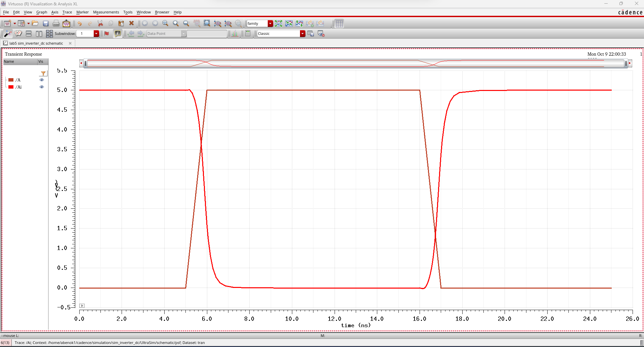
Task: Click the trace legend filter funnel
Action: click(x=43, y=73)
